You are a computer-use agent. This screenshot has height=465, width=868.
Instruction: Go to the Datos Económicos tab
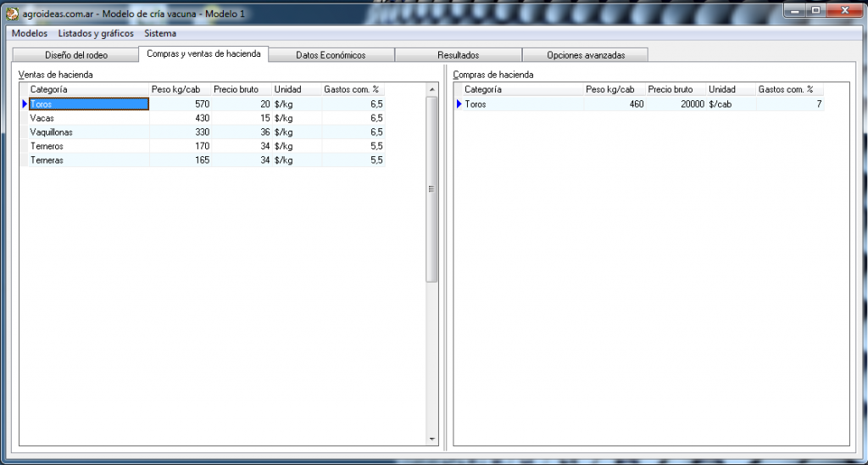[331, 55]
